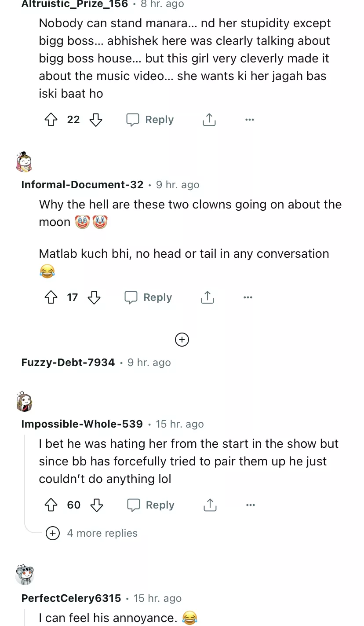Open the Informal-Document-32 user profile
The image size is (364, 626).
pos(82,185)
